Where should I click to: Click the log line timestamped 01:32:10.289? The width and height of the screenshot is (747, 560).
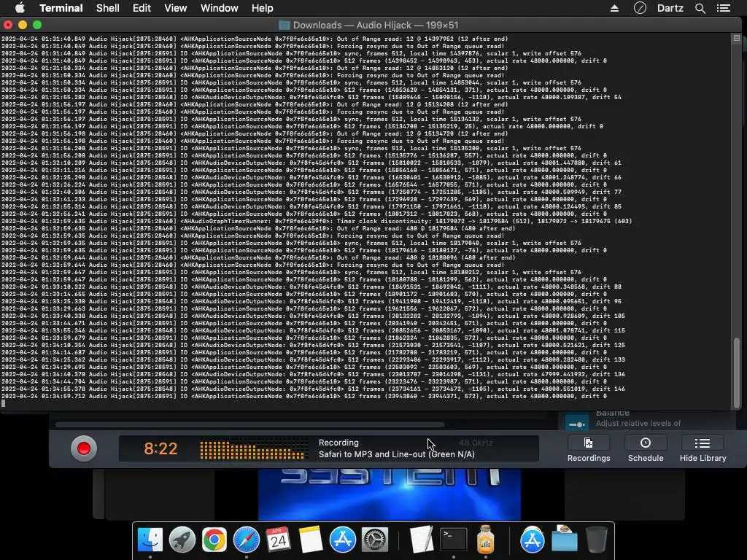311,163
